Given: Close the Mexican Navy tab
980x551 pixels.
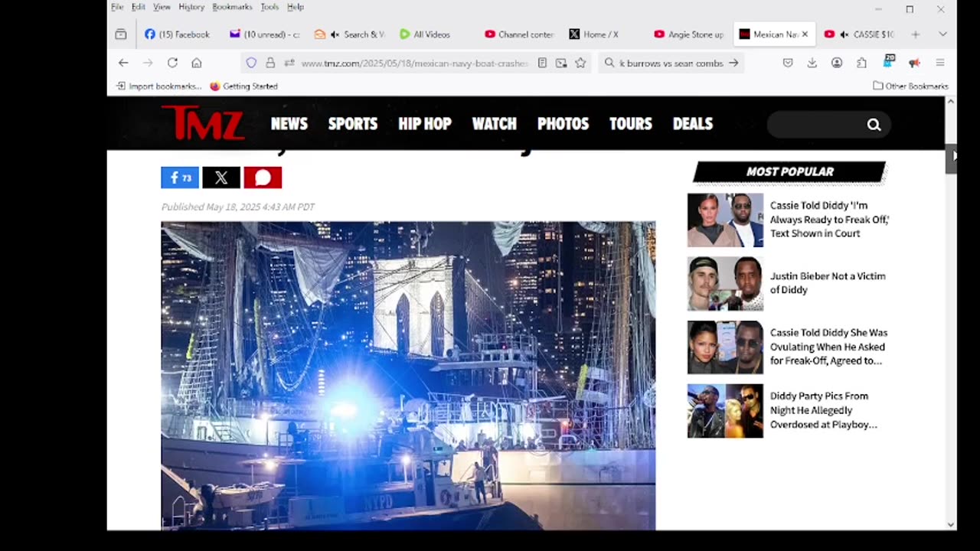Looking at the screenshot, I should (x=805, y=34).
